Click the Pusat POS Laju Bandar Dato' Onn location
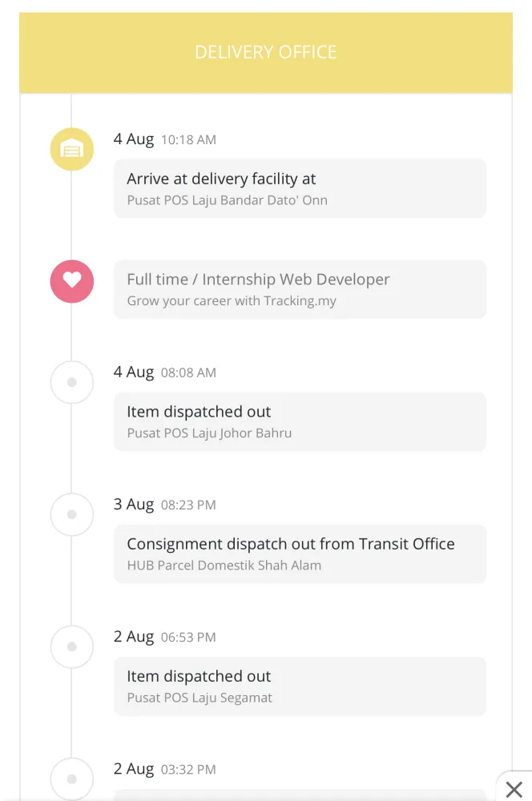The height and width of the screenshot is (801, 532). (x=227, y=200)
